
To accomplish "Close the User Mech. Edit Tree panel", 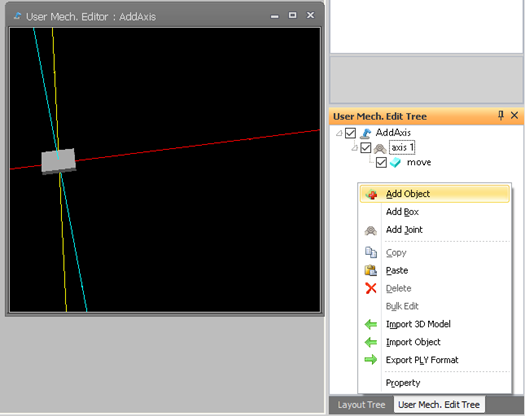I will coord(515,116).
